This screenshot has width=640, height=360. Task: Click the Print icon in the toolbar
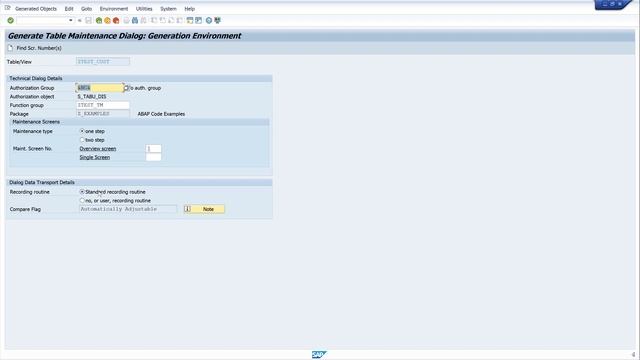pyautogui.click(x=127, y=20)
